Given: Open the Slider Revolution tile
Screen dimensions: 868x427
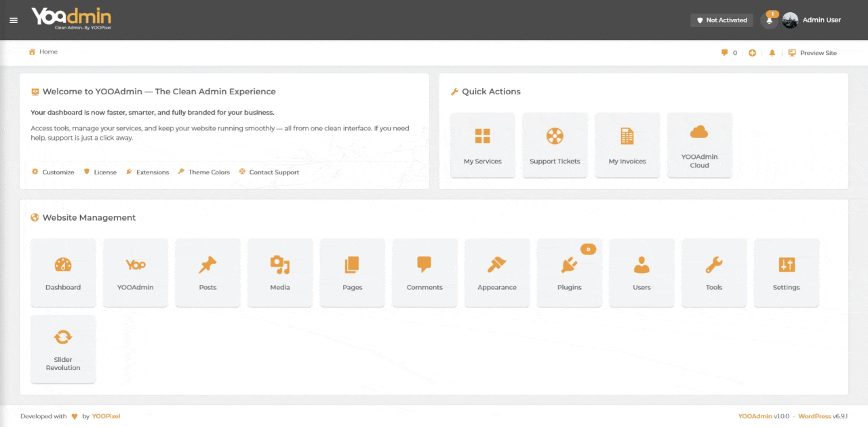Looking at the screenshot, I should coord(63,349).
